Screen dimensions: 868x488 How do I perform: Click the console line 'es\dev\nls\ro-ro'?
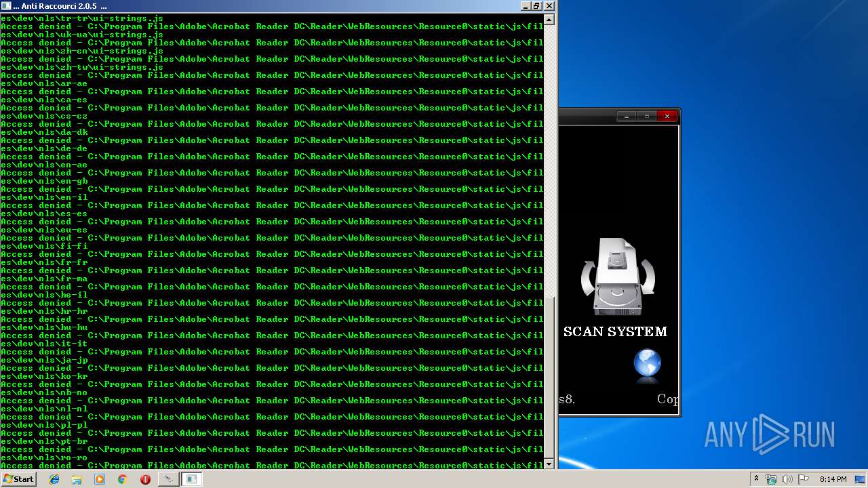(x=44, y=457)
